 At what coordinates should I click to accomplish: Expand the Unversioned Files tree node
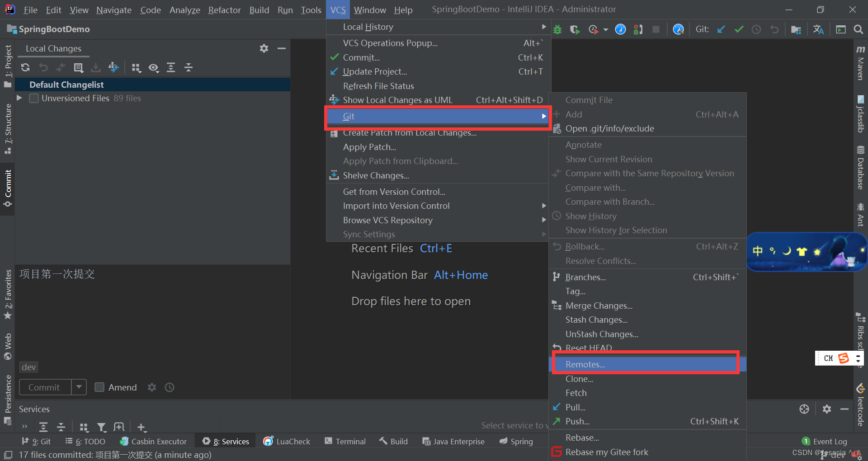point(19,98)
